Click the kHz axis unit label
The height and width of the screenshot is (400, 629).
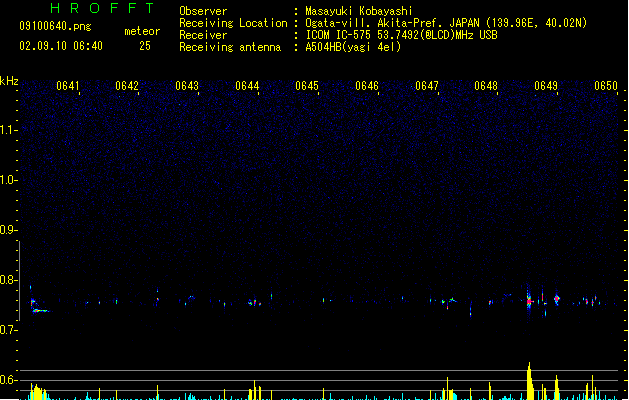pos(9,81)
